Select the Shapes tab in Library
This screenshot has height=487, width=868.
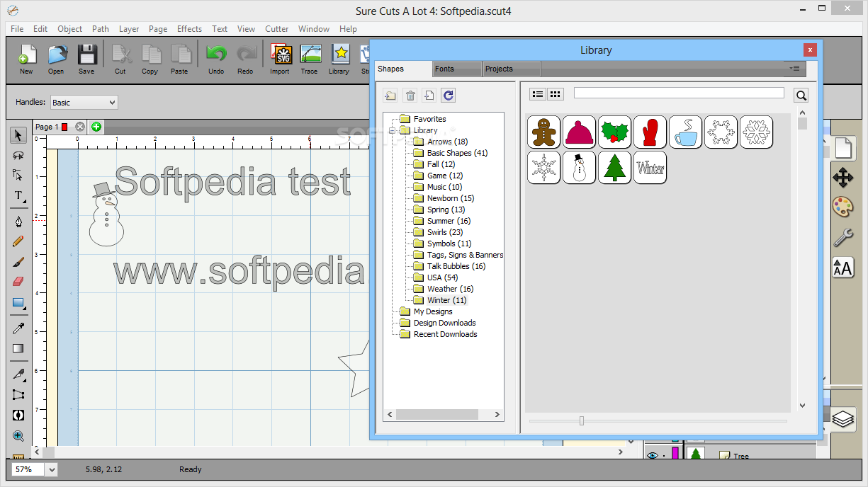point(403,69)
